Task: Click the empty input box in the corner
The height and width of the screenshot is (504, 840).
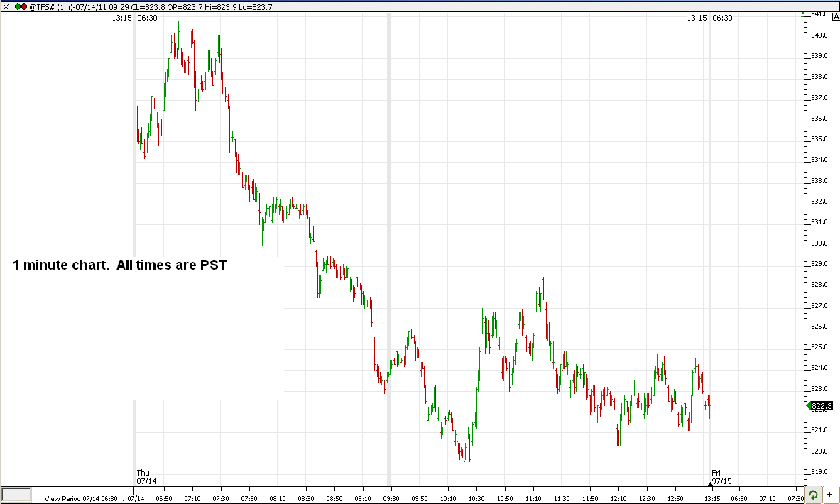Action: click(x=16, y=495)
